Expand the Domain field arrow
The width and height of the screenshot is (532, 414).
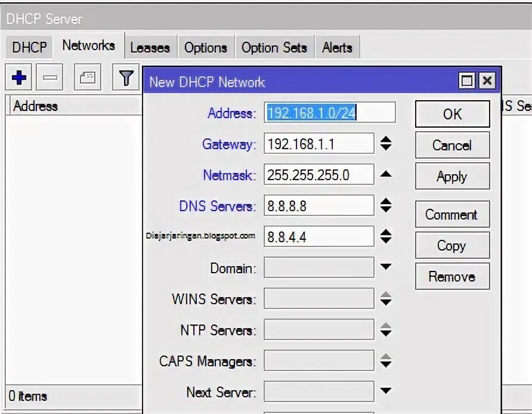pyautogui.click(x=386, y=267)
